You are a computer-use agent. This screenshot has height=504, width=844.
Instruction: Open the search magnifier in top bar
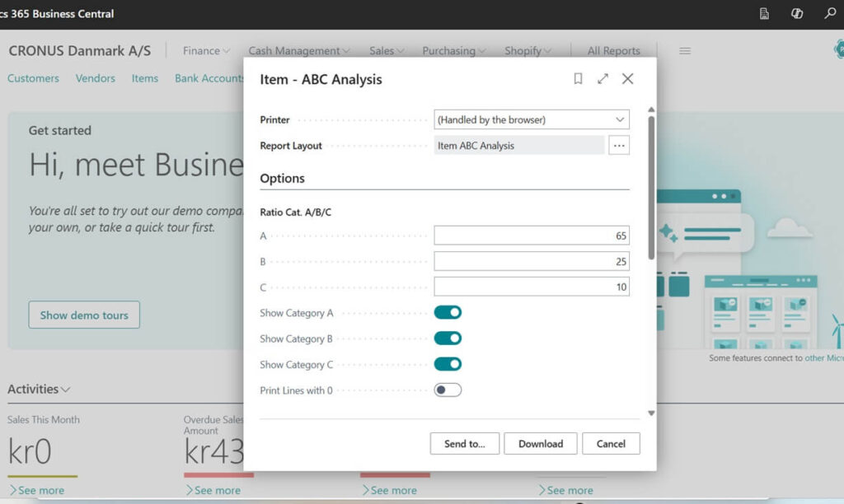pos(829,13)
